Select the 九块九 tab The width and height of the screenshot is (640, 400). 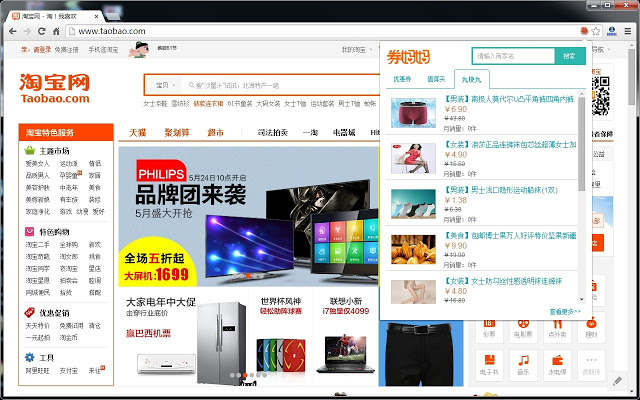[x=471, y=80]
